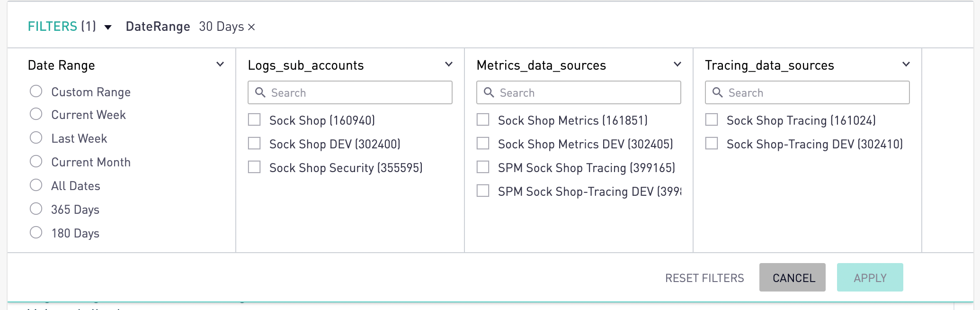Remove the 30 Days DateRange filter chip

pyautogui.click(x=251, y=27)
